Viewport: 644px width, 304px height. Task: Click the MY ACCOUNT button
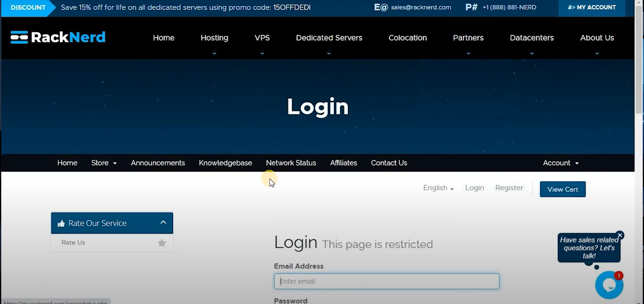click(592, 7)
